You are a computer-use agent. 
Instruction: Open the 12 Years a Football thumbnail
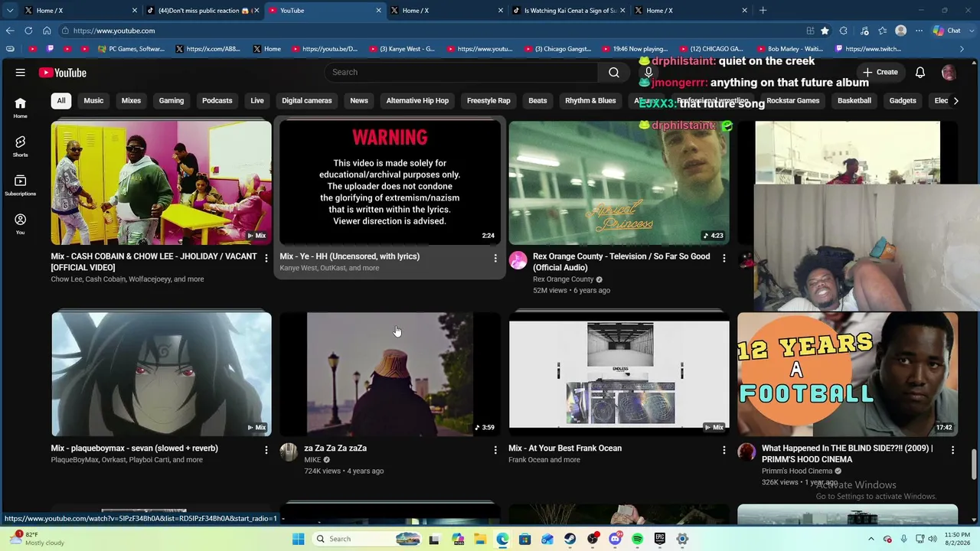pyautogui.click(x=848, y=374)
